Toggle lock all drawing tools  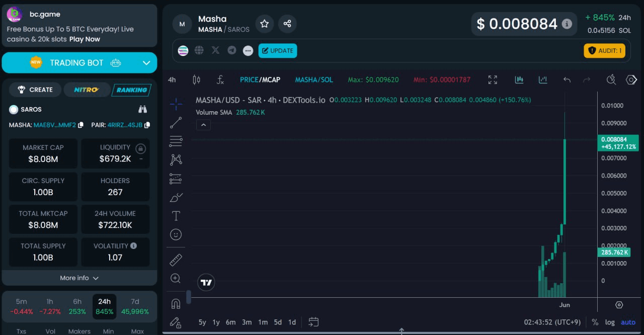pos(175,322)
